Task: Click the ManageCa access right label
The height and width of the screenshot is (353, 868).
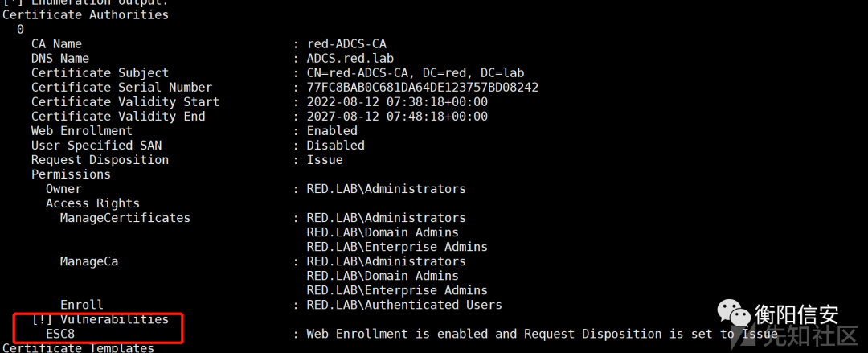Action: [89, 261]
